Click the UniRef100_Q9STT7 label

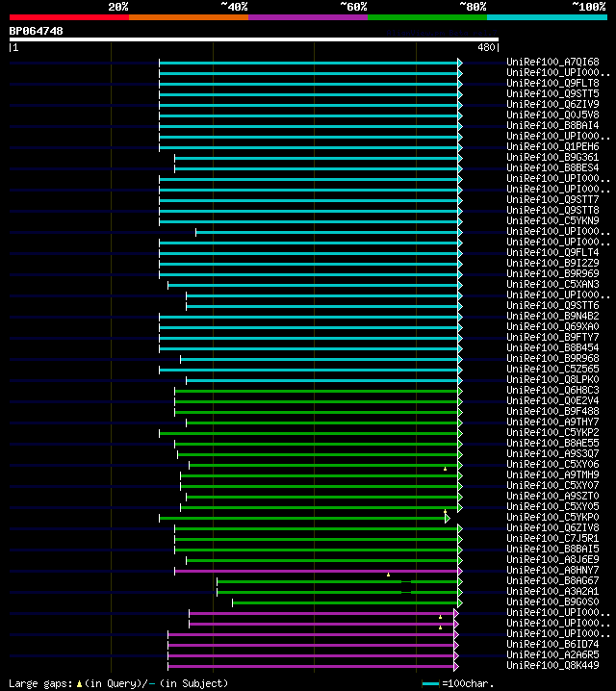pos(552,199)
